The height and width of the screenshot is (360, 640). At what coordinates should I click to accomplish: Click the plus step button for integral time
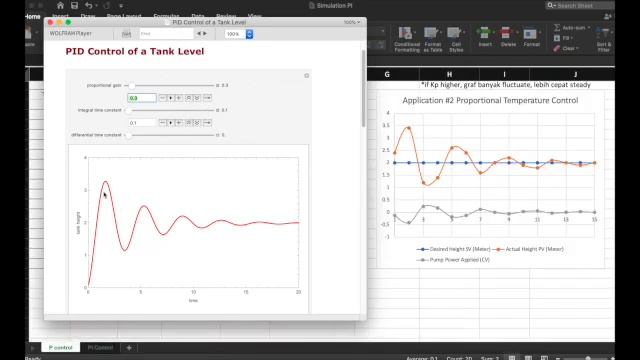coord(179,123)
